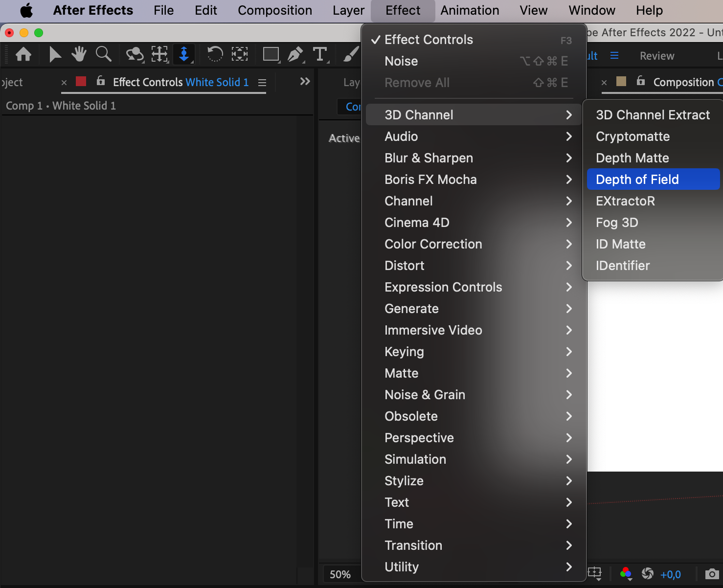Open the Layer menu
Viewport: 723px width, 588px height.
pyautogui.click(x=348, y=10)
